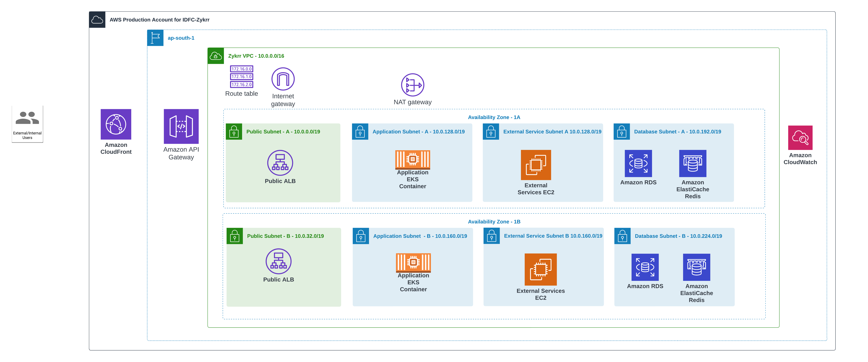Click the lock icon of Public Subnet B
Screen dimensions: 868x362
(x=234, y=236)
